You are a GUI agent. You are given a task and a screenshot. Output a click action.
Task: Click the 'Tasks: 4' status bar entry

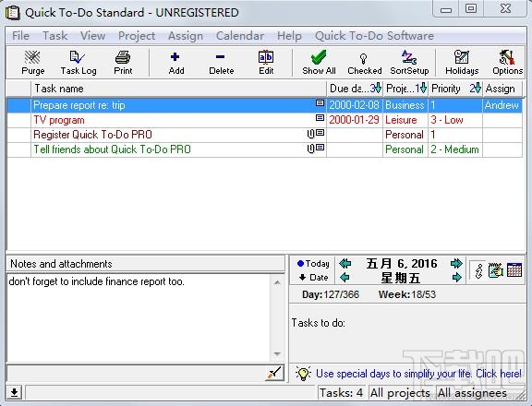(x=342, y=393)
